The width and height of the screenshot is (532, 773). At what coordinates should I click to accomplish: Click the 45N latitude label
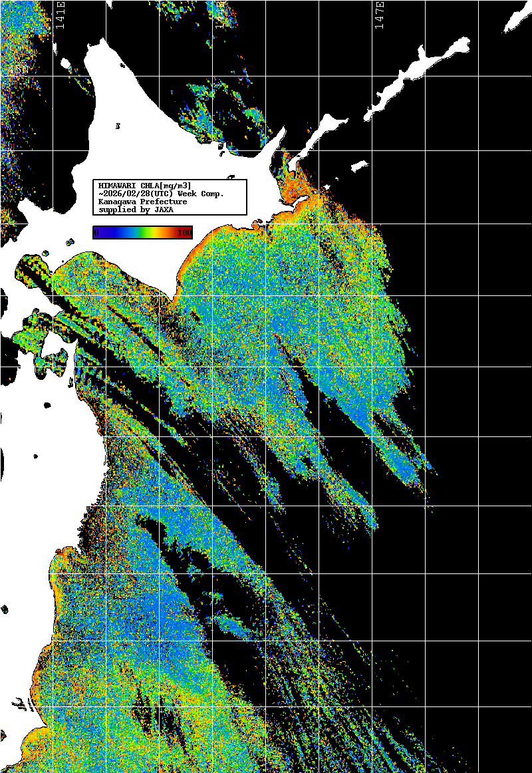18,69
